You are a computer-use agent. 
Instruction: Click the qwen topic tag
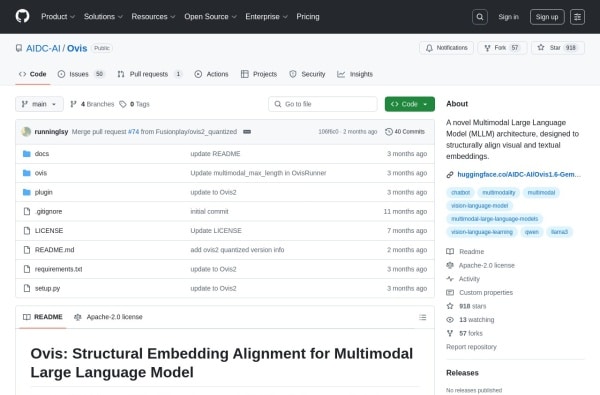click(x=532, y=232)
